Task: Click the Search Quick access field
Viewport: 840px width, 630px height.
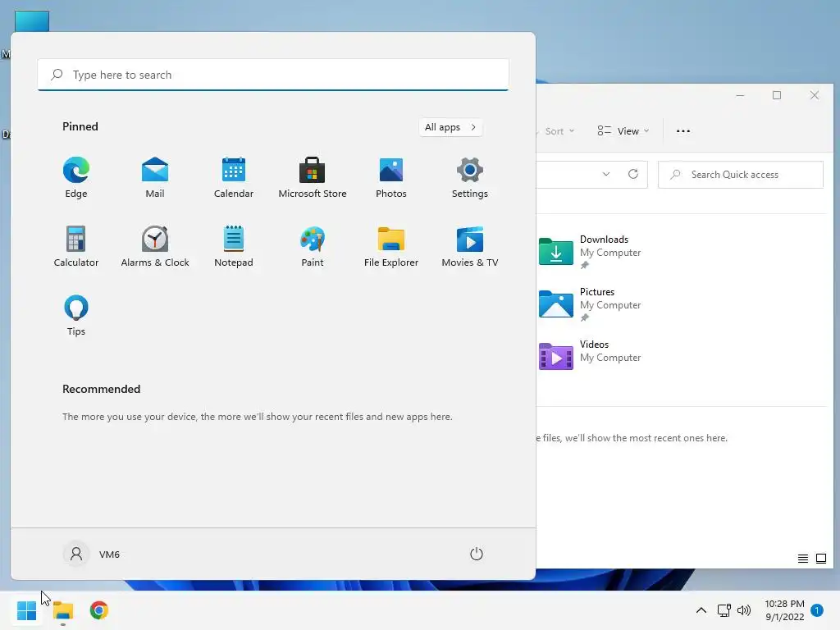Action: (x=741, y=175)
